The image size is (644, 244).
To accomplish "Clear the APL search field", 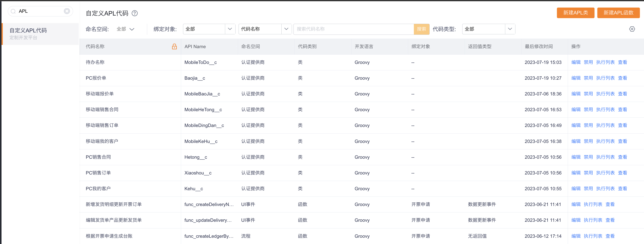I will [67, 11].
